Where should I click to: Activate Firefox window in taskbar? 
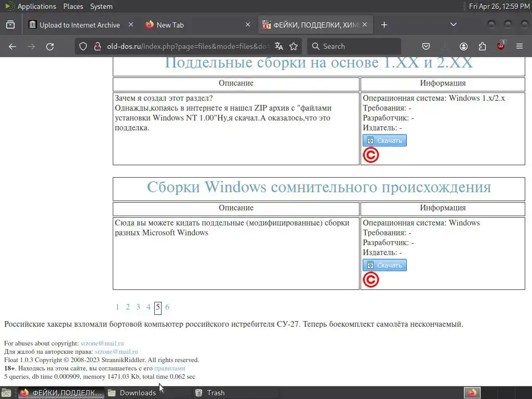coord(61,393)
